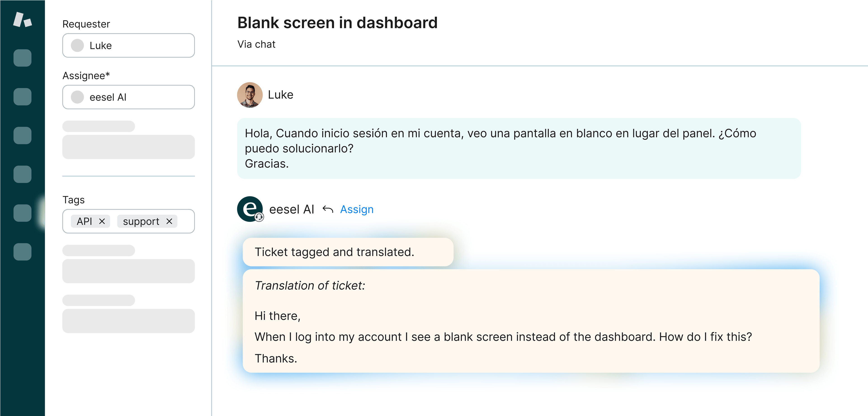Click the Assign link
This screenshot has width=868, height=416.
356,209
